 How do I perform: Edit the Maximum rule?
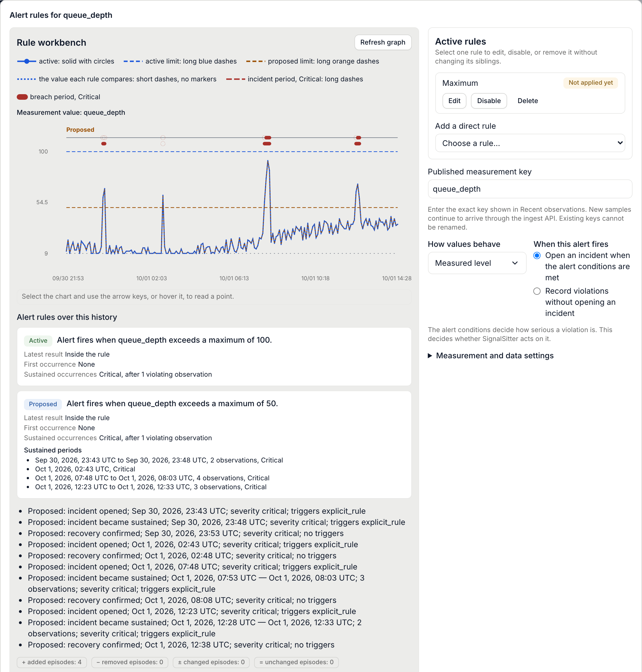tap(454, 101)
